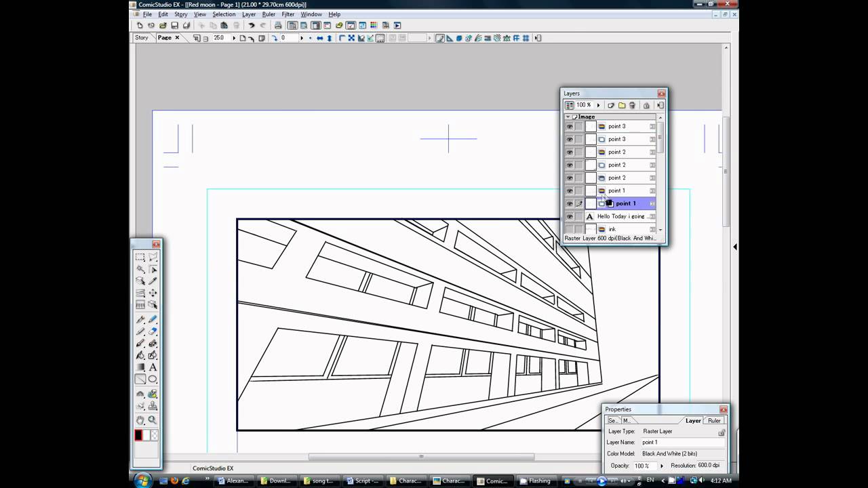The width and height of the screenshot is (868, 488).
Task: Pick the black color swatch in toolbox
Action: point(138,435)
